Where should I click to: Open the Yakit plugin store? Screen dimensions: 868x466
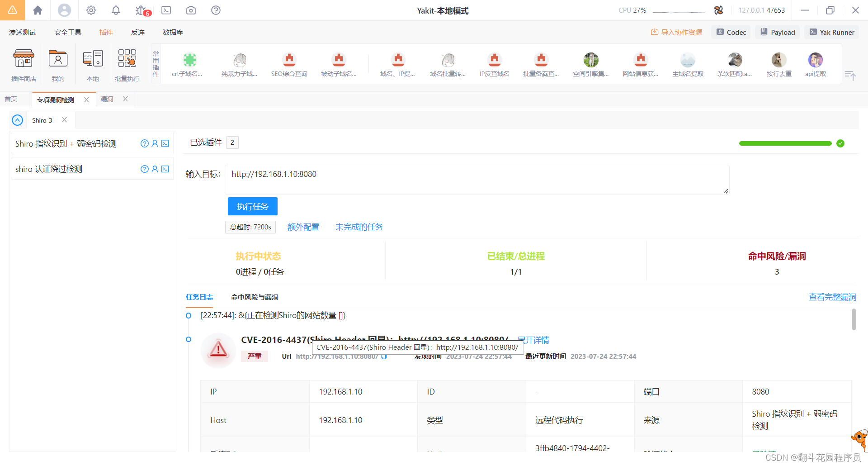point(23,64)
